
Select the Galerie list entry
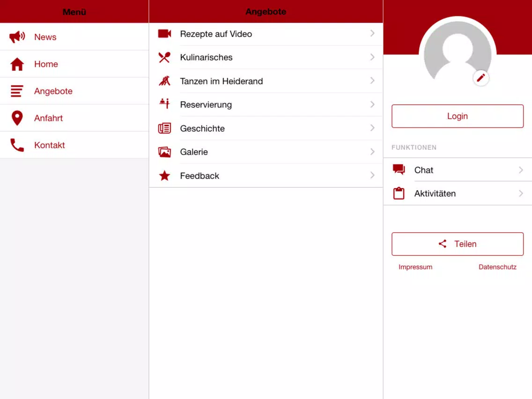194,152
